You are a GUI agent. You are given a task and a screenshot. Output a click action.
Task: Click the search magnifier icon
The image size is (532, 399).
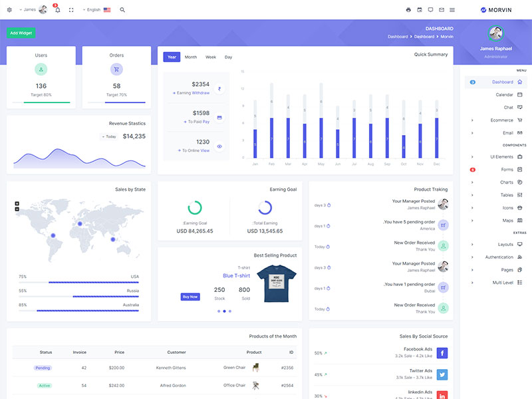pos(122,10)
